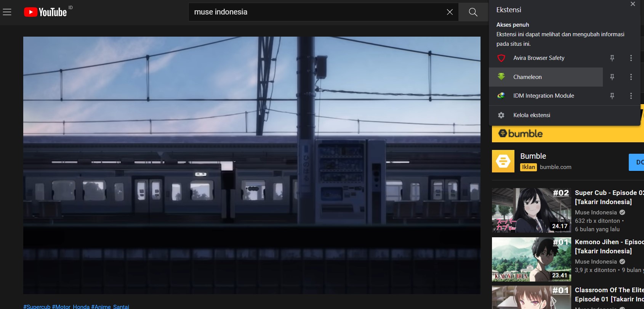Viewport: 644px width, 309px height.
Task: Click the bumble banner ad logo
Action: pos(521,134)
